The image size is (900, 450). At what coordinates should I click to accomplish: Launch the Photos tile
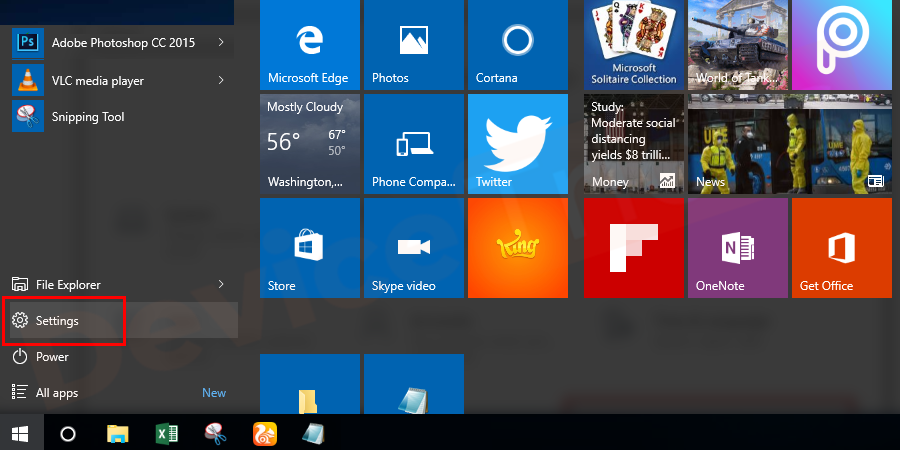click(x=413, y=44)
